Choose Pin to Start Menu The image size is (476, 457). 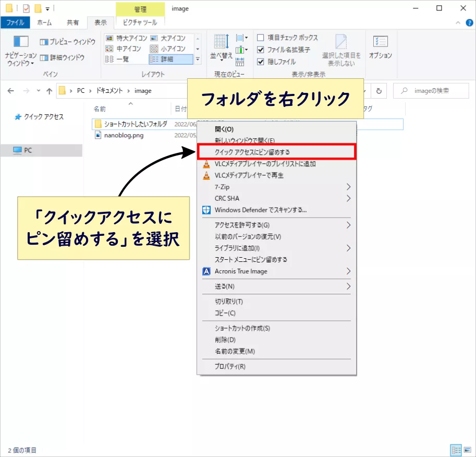click(x=276, y=260)
